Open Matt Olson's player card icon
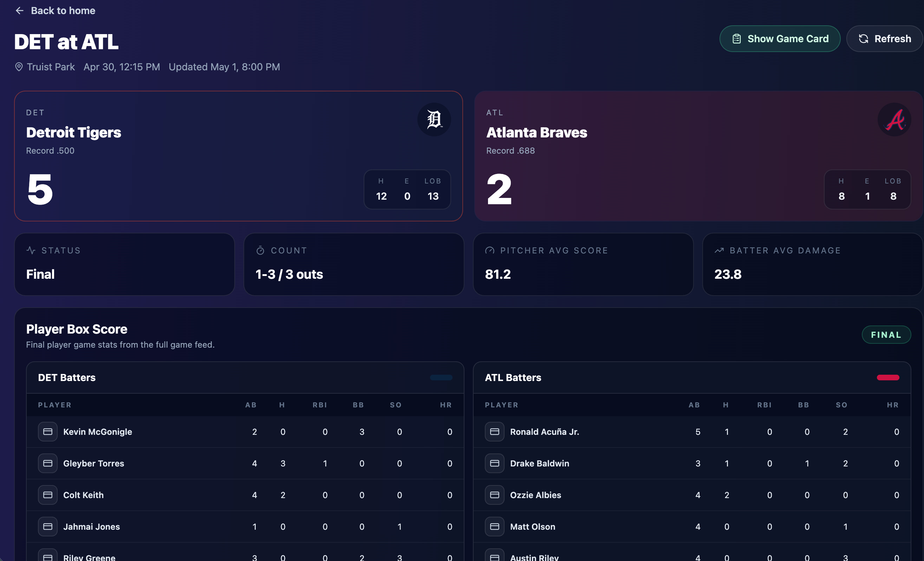Viewport: 924px width, 561px height. click(495, 527)
